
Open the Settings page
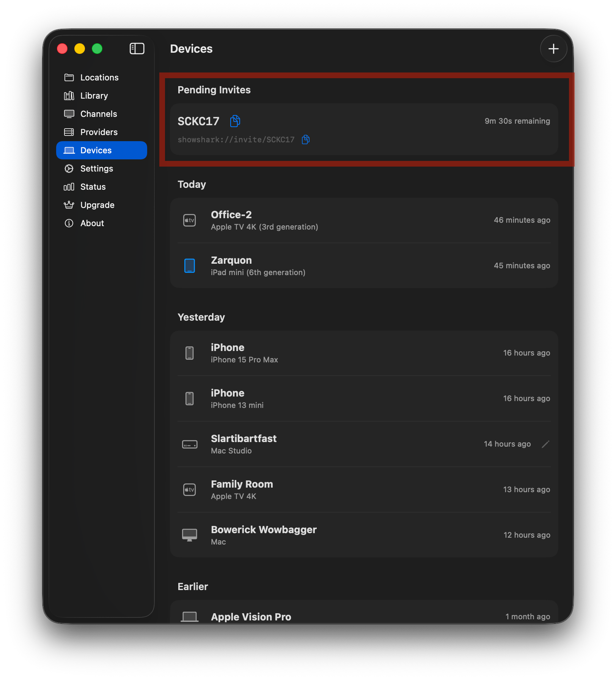[x=97, y=168]
